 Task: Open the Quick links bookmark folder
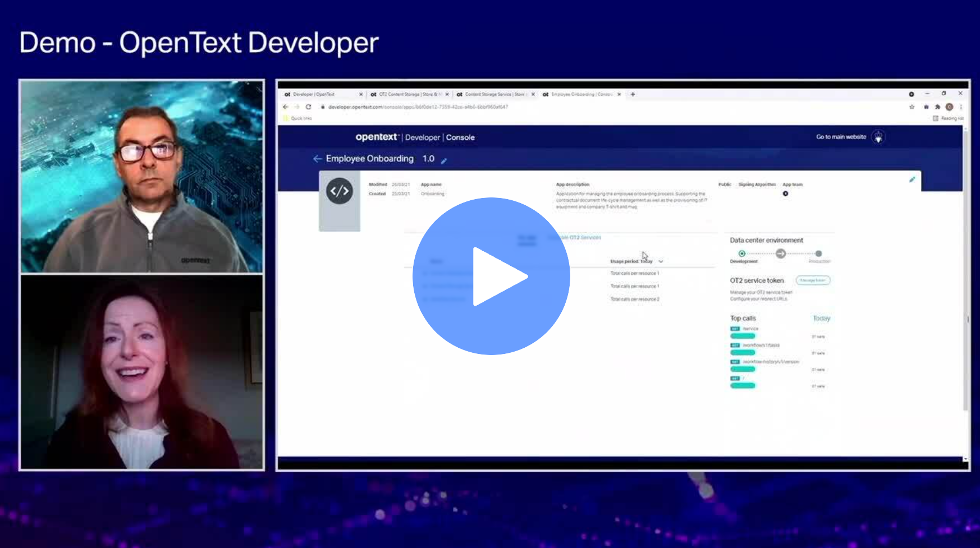[x=297, y=118]
